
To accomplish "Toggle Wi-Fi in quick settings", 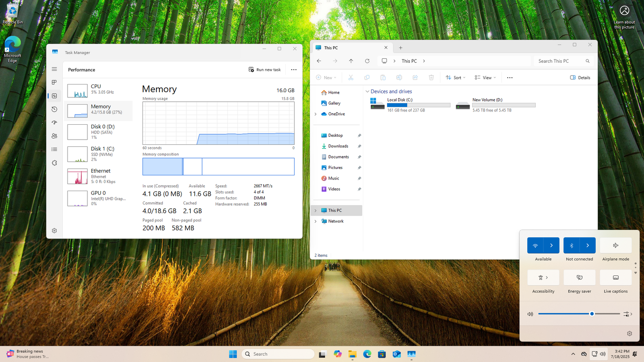I will click(x=535, y=245).
